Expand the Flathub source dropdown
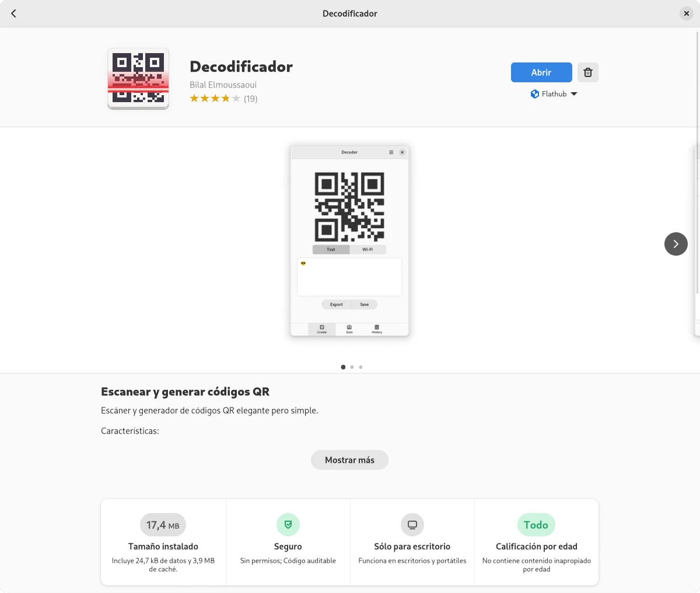700x593 pixels. pyautogui.click(x=554, y=94)
